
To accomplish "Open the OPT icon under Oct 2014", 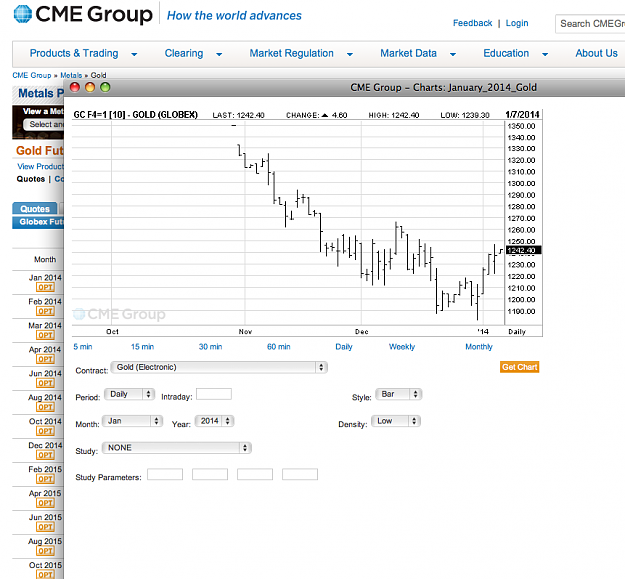I will coord(45,431).
